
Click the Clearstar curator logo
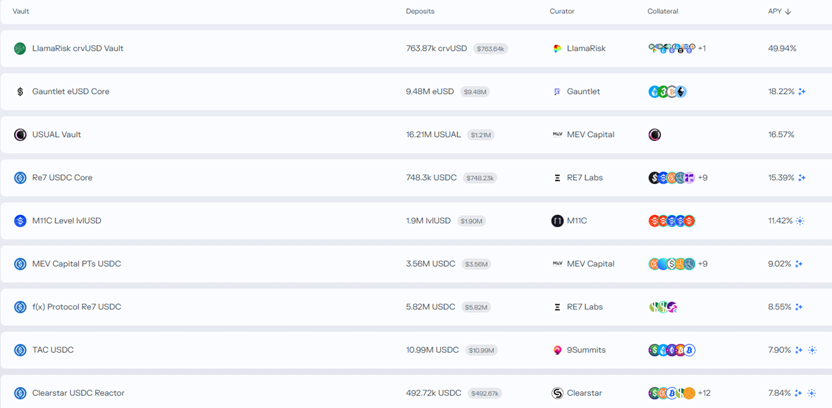coord(557,393)
